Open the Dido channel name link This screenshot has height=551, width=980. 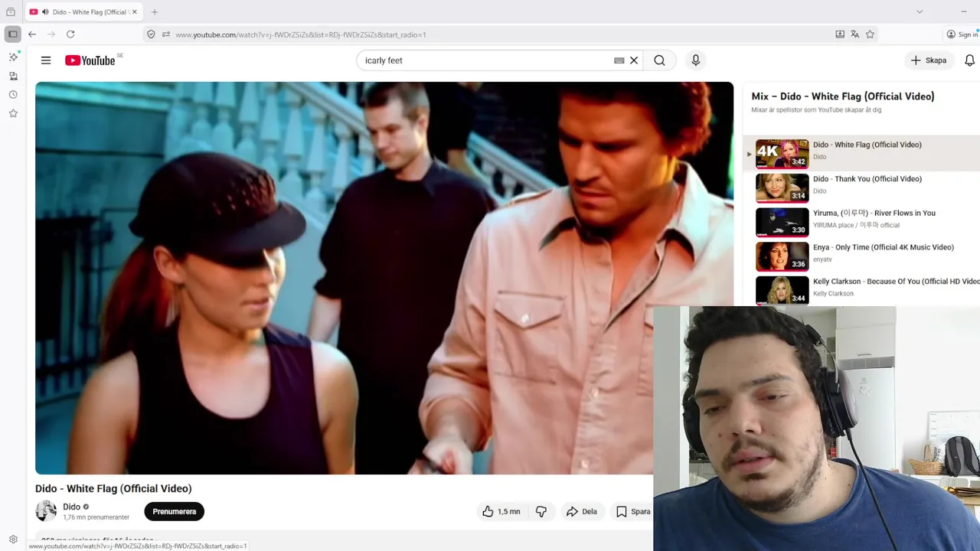pyautogui.click(x=71, y=507)
